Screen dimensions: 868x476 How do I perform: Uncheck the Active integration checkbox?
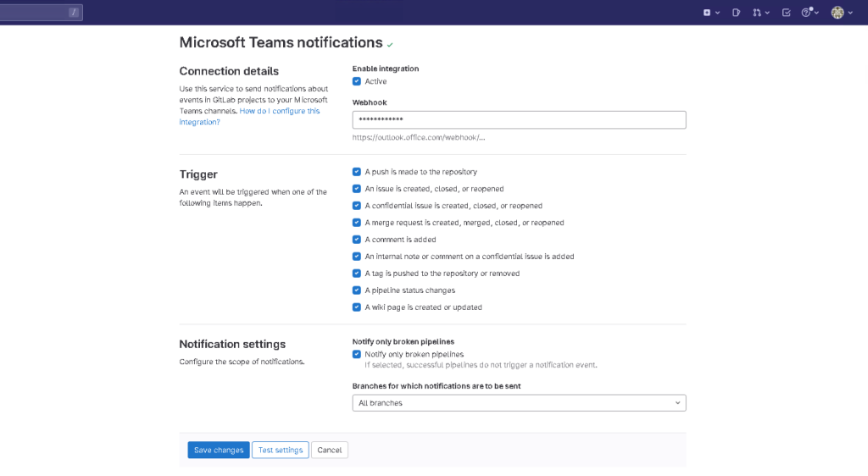(357, 81)
